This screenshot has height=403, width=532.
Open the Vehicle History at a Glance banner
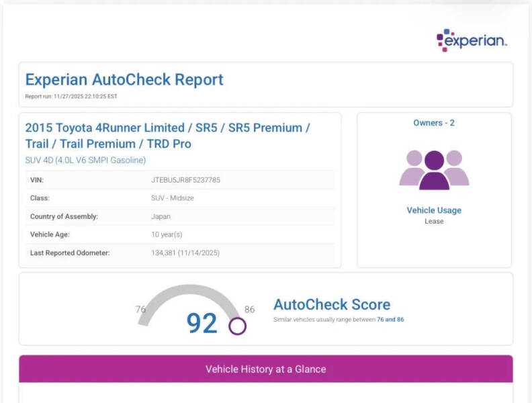tap(265, 369)
